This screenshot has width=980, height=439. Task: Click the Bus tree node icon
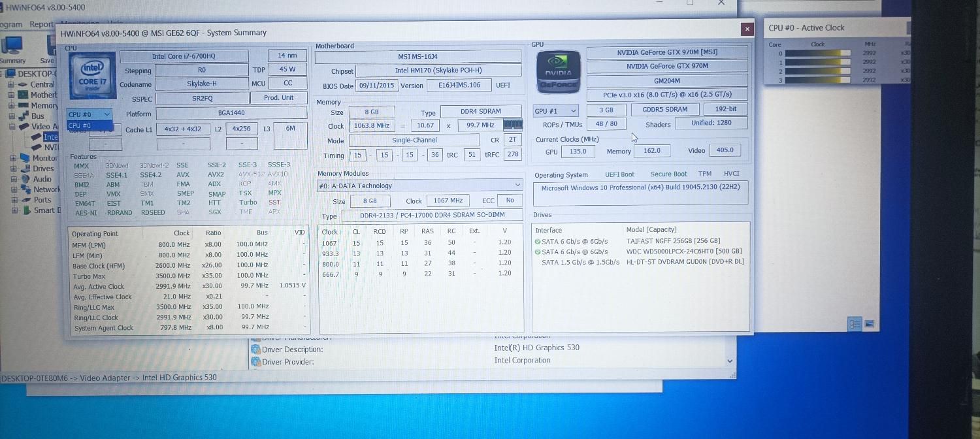pyautogui.click(x=24, y=116)
